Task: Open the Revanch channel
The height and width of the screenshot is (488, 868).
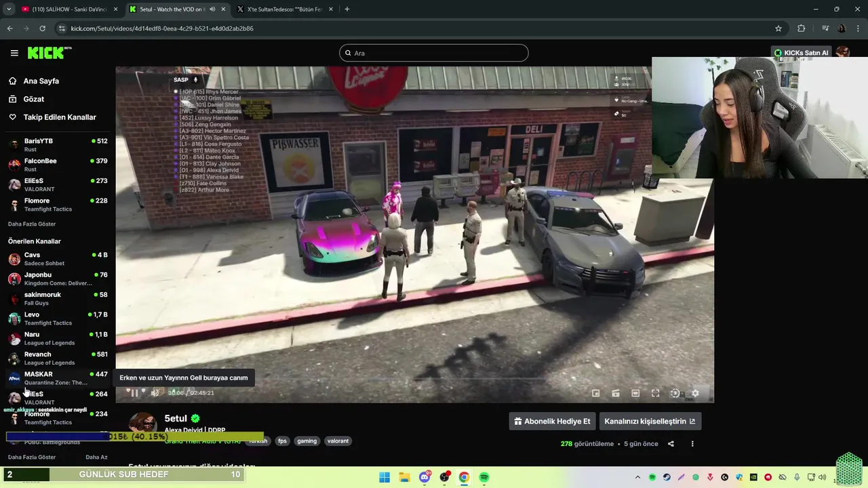Action: click(x=57, y=358)
